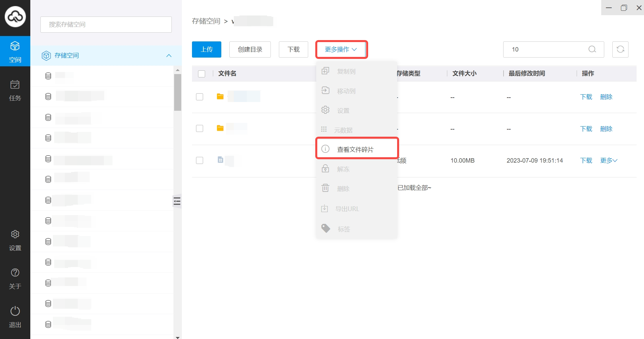
Task: Click the toolbar 下载 button
Action: (293, 49)
